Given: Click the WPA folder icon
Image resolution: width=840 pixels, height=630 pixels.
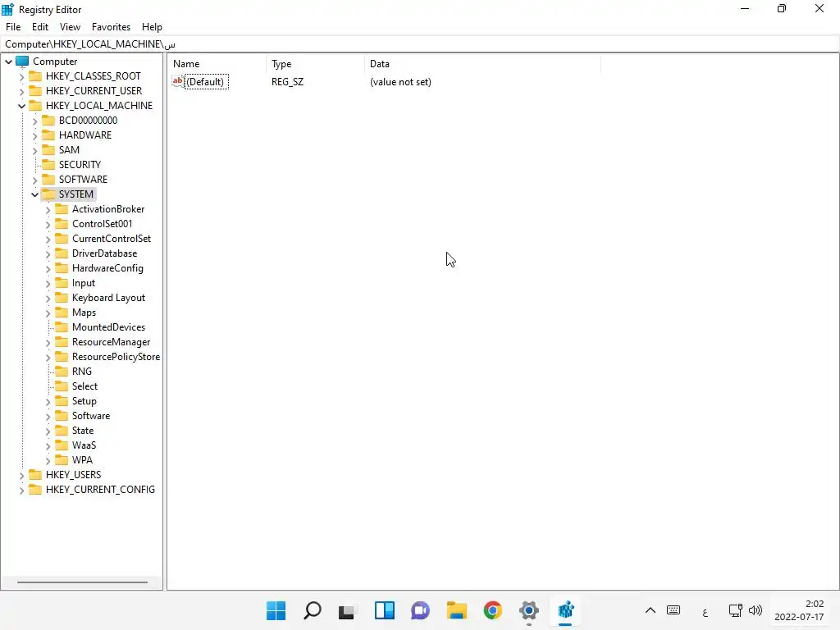Looking at the screenshot, I should (x=62, y=459).
